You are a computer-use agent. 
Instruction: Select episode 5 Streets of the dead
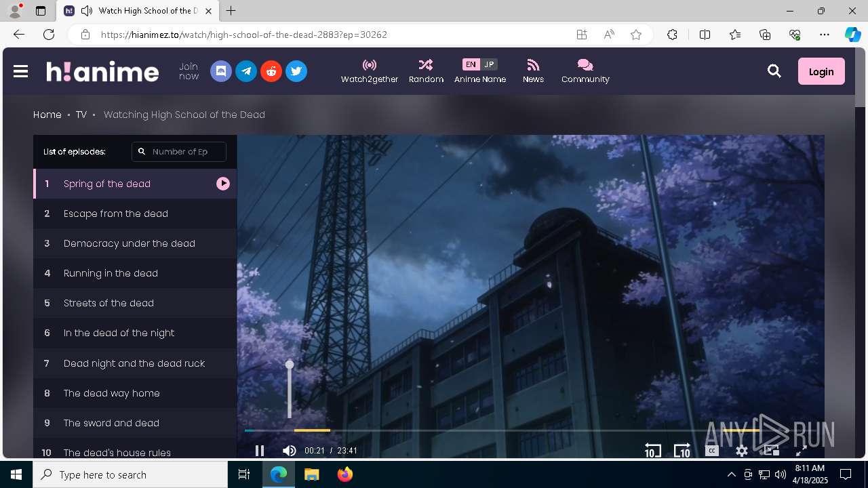pyautogui.click(x=135, y=303)
